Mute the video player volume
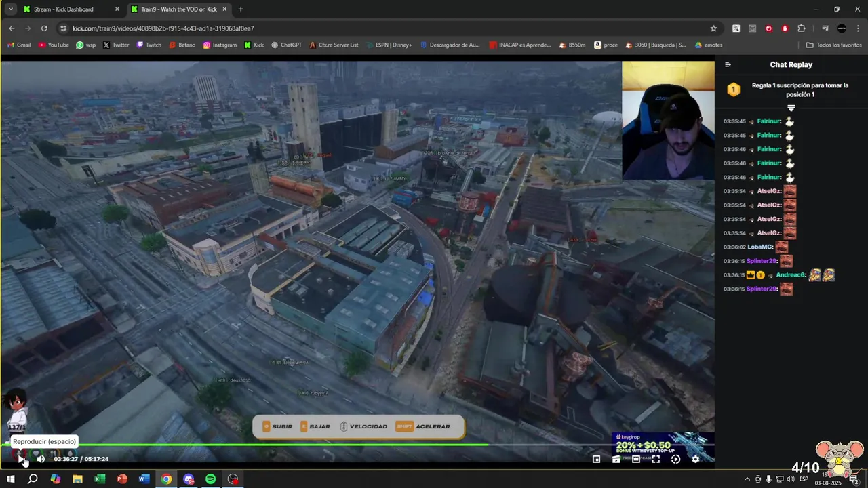This screenshot has height=488, width=868. [x=41, y=459]
